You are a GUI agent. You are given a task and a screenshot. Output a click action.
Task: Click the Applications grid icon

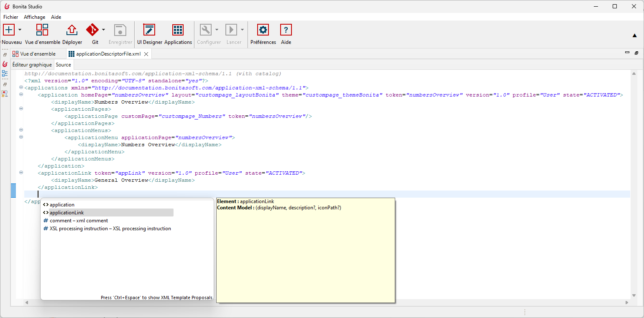click(178, 30)
